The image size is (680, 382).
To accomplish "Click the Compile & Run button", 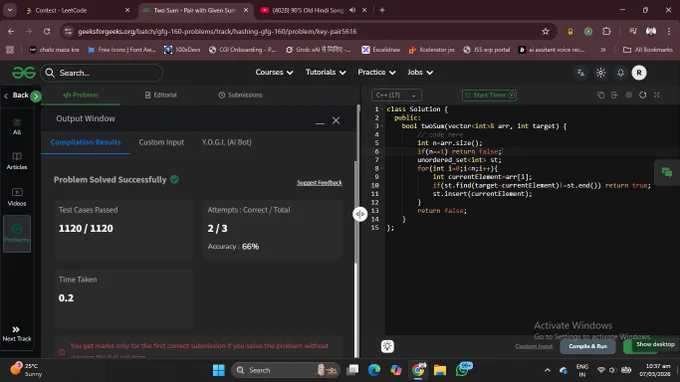I will tap(588, 346).
